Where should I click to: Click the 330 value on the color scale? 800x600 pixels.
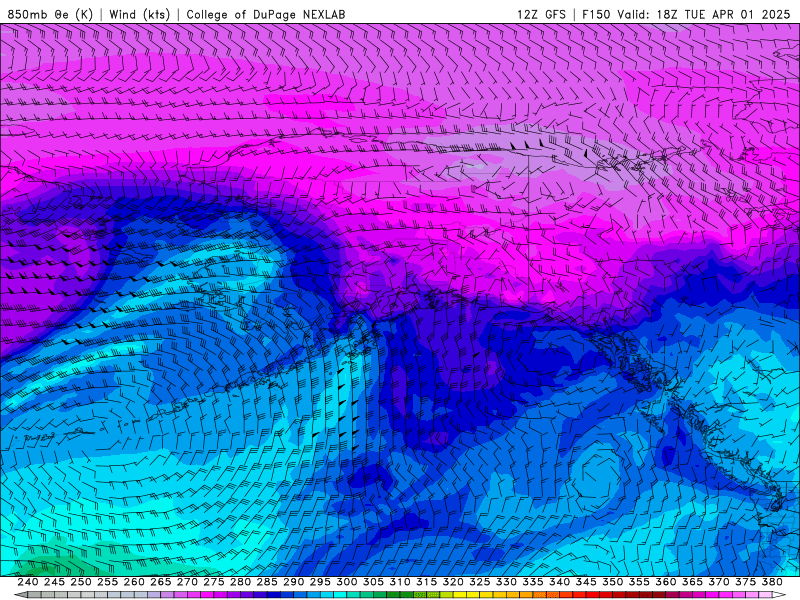[x=506, y=582]
